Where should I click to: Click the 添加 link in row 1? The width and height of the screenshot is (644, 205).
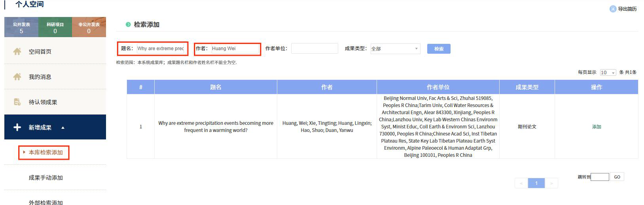point(596,127)
